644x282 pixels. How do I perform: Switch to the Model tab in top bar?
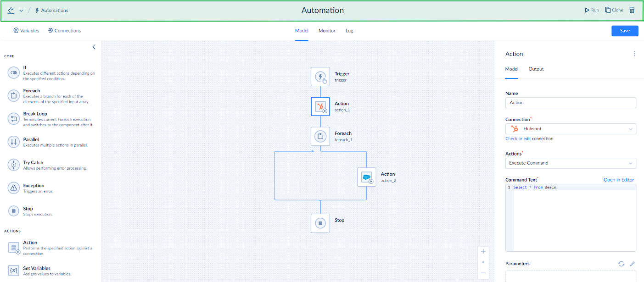pyautogui.click(x=302, y=31)
